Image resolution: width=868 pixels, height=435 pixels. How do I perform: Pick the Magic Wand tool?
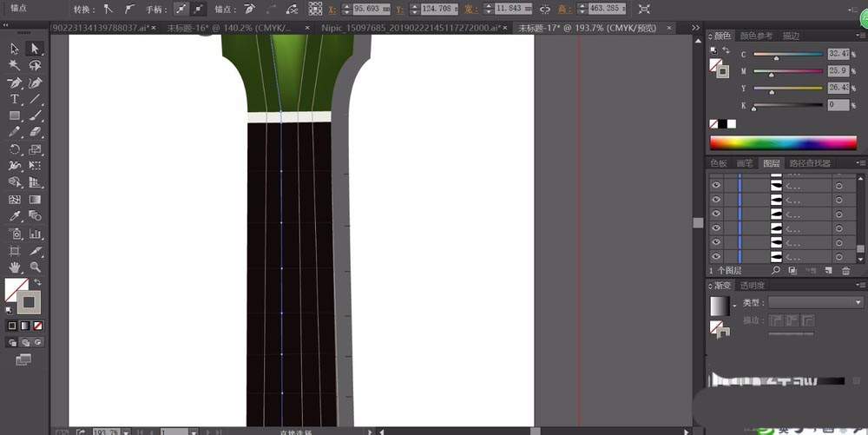(15, 65)
